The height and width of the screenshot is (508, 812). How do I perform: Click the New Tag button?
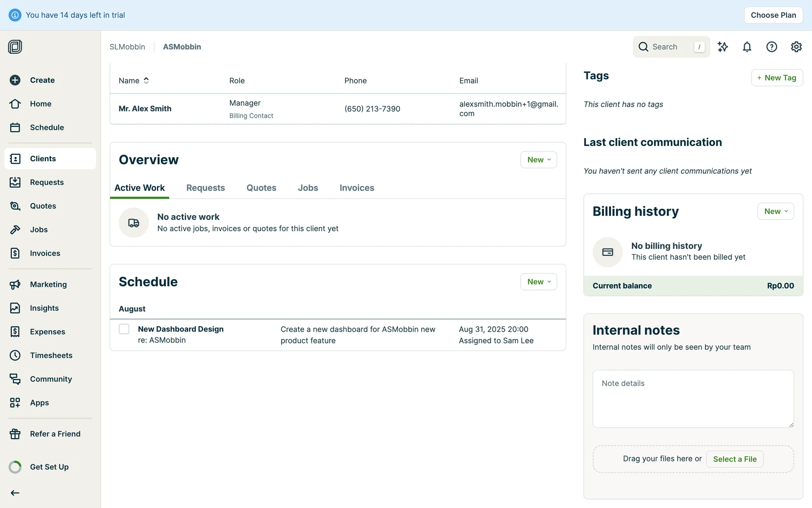[776, 77]
